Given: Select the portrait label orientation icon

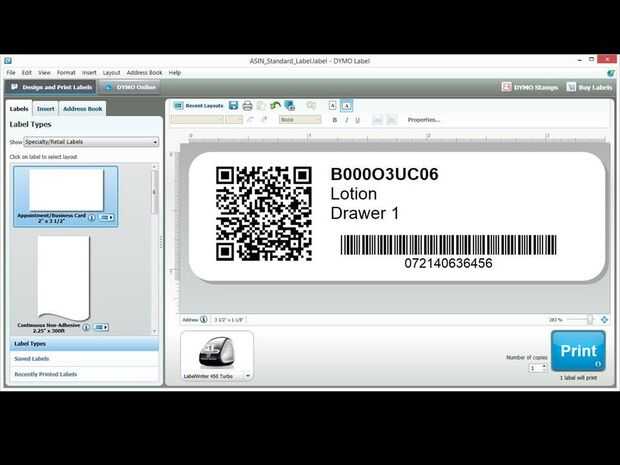Looking at the screenshot, I should [x=332, y=106].
